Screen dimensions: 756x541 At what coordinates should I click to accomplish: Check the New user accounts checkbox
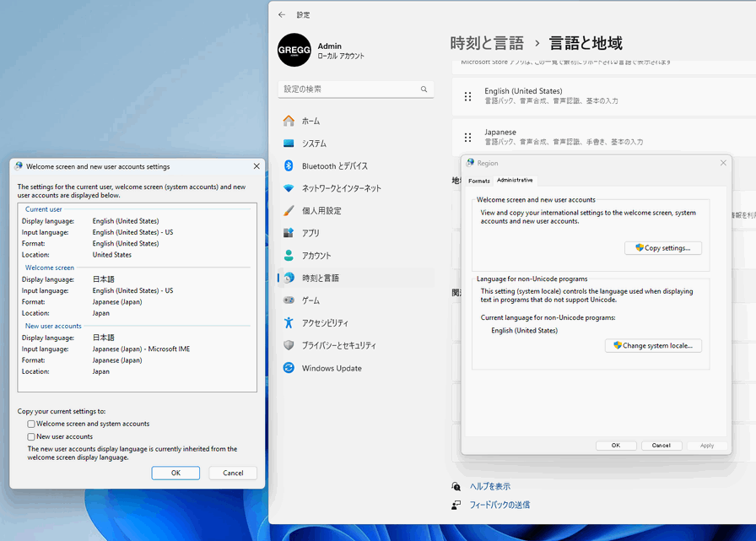[31, 436]
